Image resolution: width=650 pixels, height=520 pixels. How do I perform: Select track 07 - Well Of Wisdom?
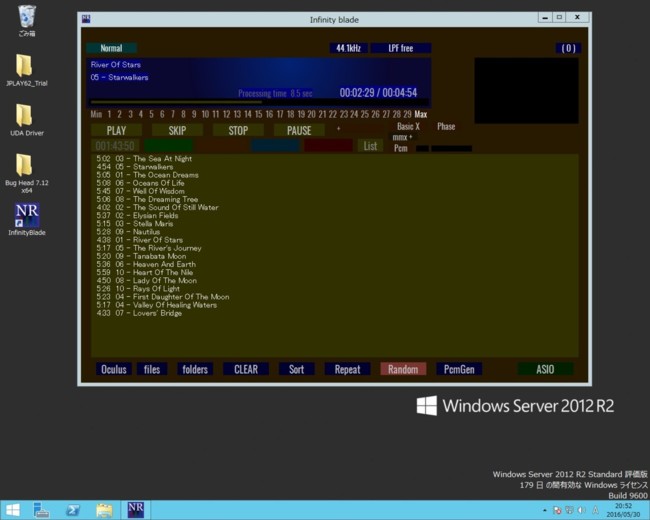(x=140, y=191)
